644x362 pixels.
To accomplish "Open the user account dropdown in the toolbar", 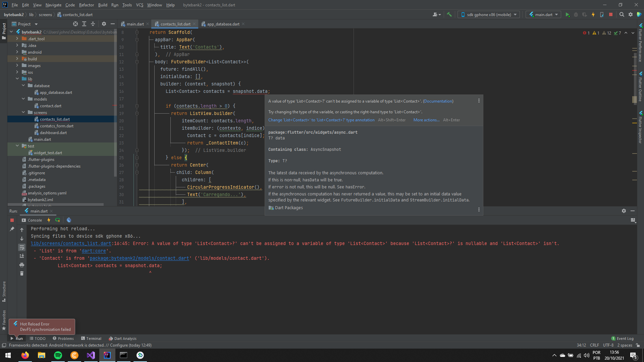I will pyautogui.click(x=436, y=14).
